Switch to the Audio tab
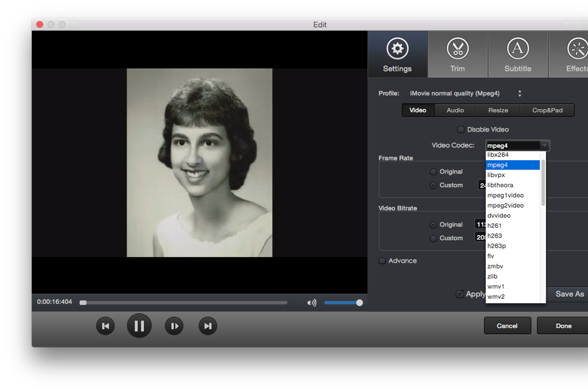 [455, 110]
